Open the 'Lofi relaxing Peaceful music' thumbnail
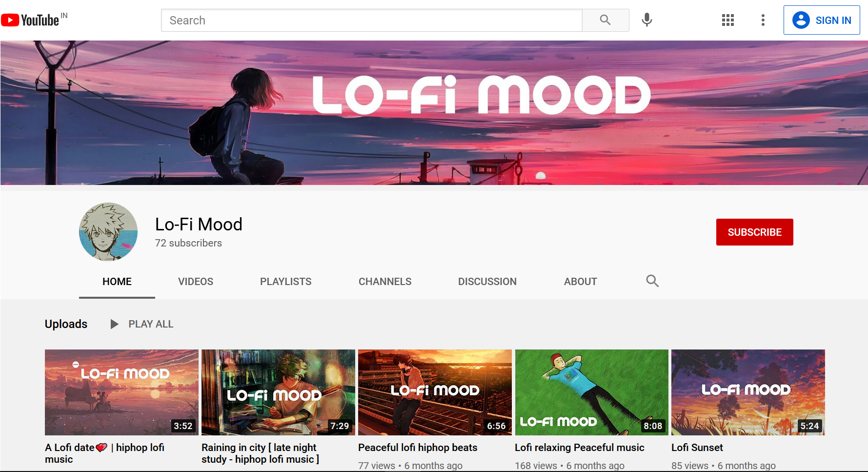The image size is (868, 472). (592, 392)
